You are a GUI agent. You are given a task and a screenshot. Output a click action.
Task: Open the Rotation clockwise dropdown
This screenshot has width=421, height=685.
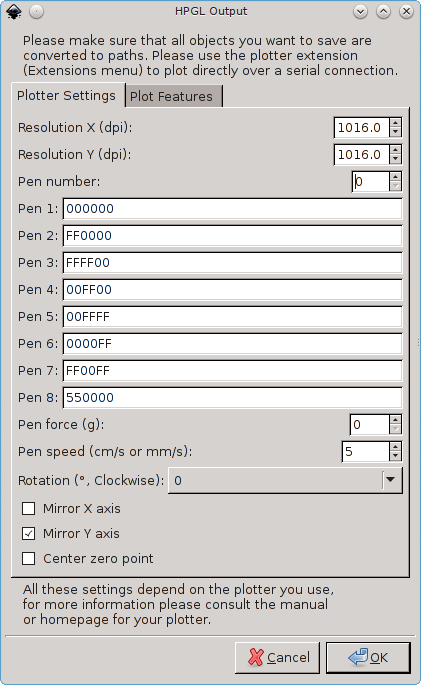tap(285, 481)
